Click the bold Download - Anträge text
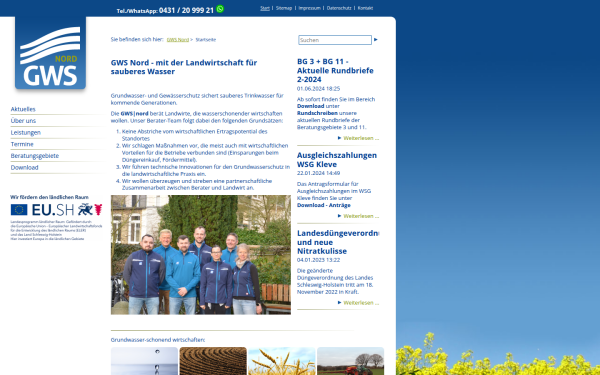 pyautogui.click(x=324, y=205)
